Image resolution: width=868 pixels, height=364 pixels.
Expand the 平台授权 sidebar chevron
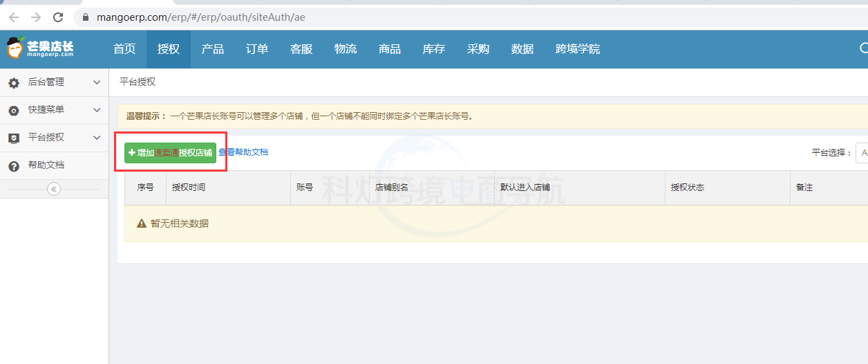tap(97, 138)
